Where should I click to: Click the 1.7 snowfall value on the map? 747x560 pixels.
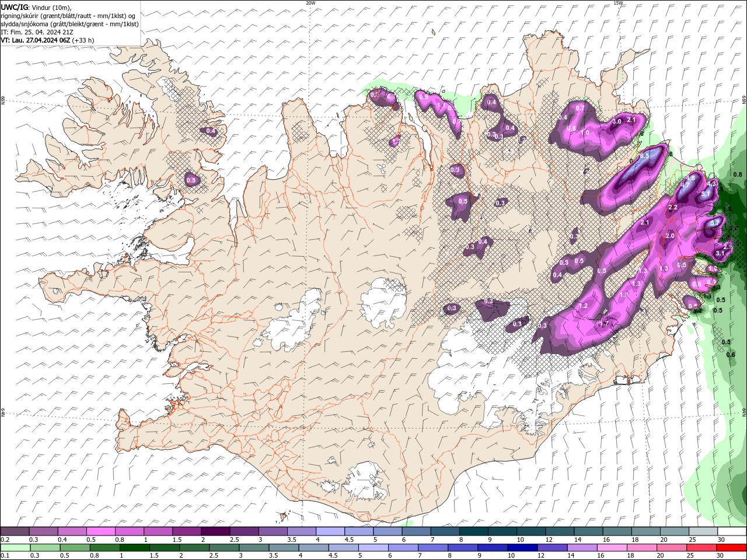pyautogui.click(x=604, y=324)
